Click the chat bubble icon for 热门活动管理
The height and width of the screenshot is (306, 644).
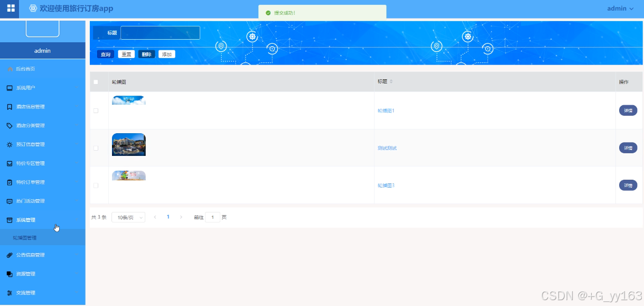pos(10,201)
